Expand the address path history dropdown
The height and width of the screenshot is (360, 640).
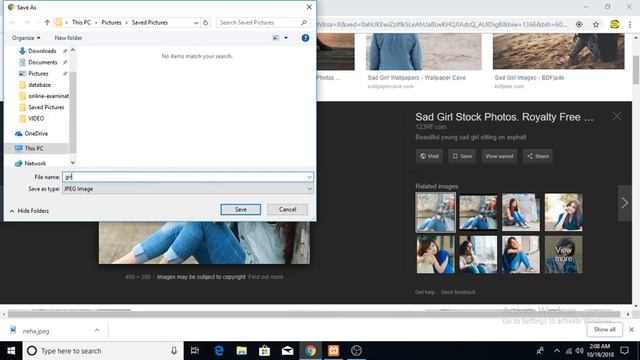coord(196,22)
